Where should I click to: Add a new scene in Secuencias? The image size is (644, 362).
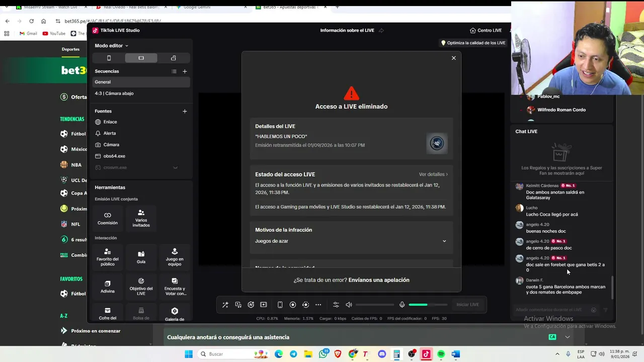point(185,71)
